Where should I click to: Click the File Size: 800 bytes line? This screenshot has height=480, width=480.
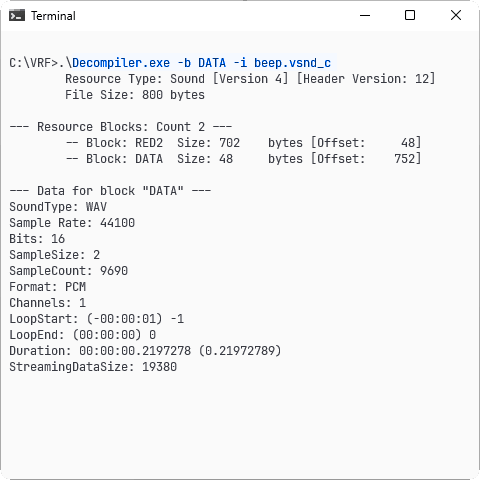click(135, 95)
